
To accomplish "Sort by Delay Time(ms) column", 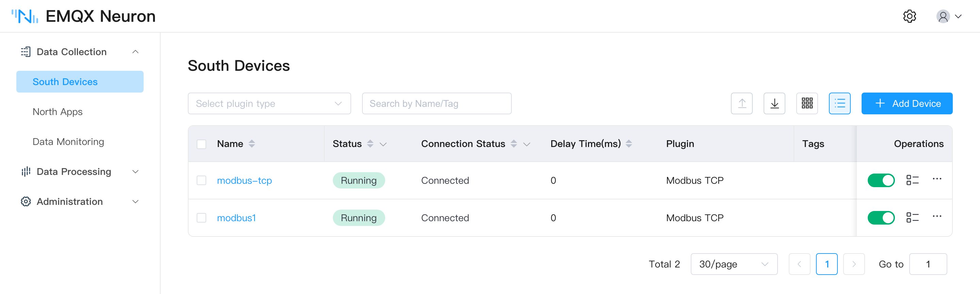I will 629,144.
